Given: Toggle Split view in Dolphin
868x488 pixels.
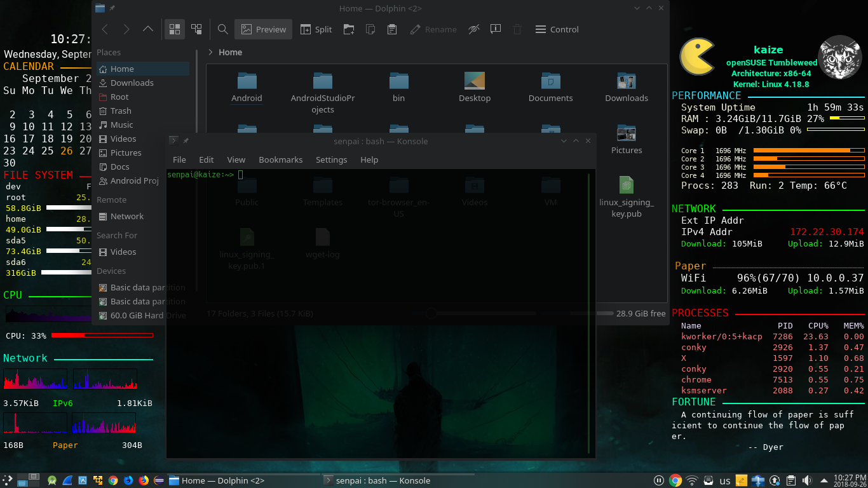Looking at the screenshot, I should 316,29.
